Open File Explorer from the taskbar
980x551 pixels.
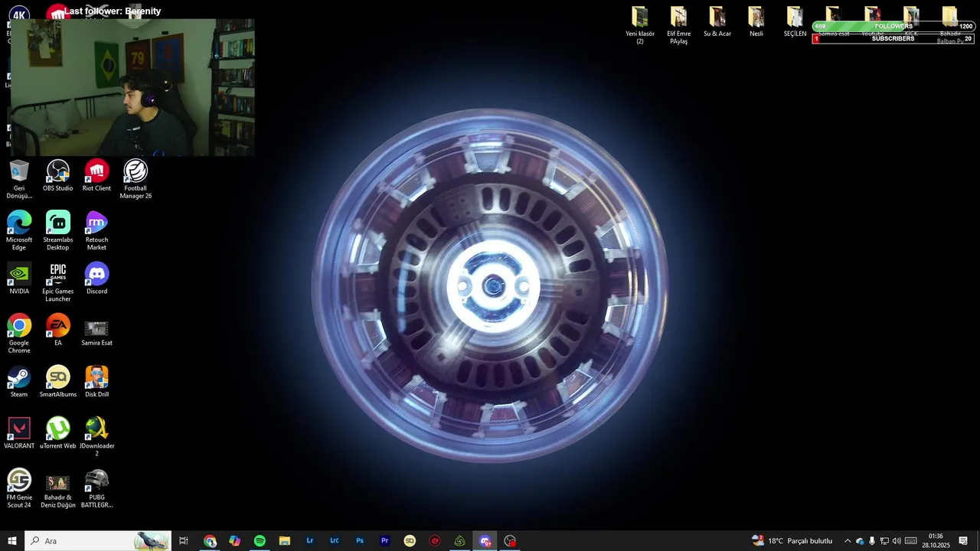pos(285,541)
